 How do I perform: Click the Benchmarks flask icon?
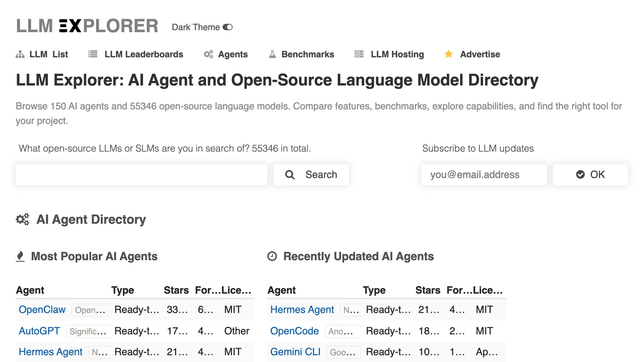pos(272,54)
